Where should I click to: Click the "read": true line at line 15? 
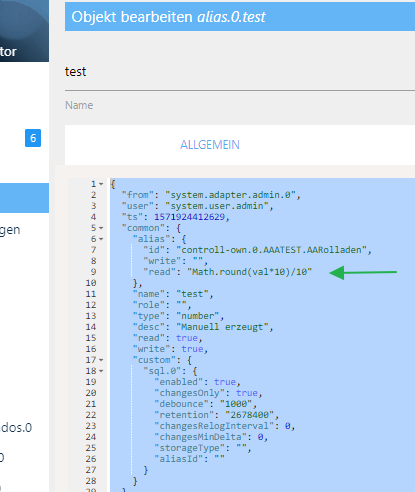click(x=167, y=338)
